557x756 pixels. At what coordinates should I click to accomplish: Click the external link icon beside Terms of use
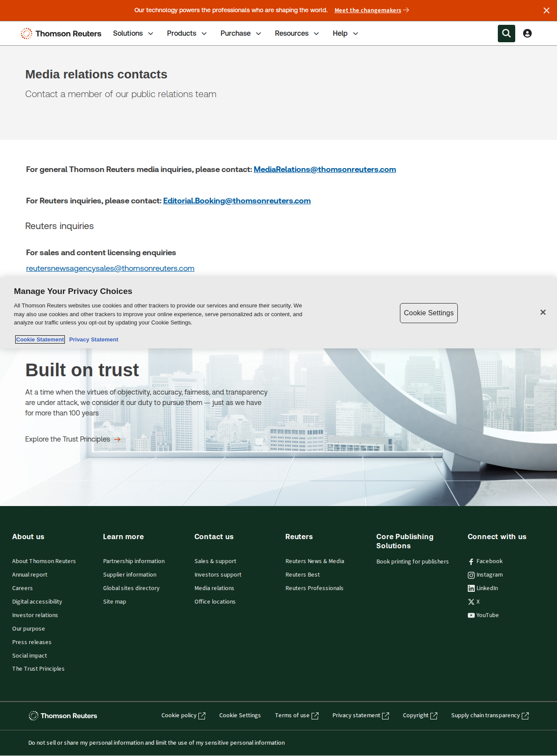(315, 716)
